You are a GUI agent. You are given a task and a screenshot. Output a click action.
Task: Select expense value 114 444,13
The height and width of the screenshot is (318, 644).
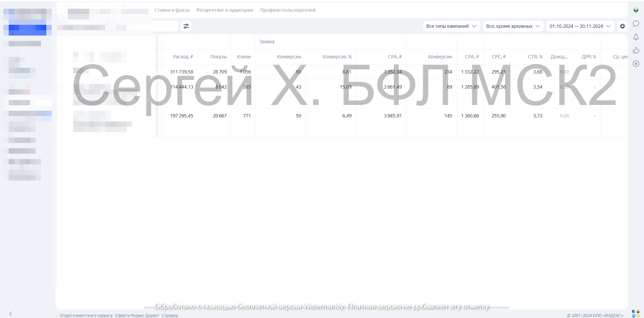point(181,87)
